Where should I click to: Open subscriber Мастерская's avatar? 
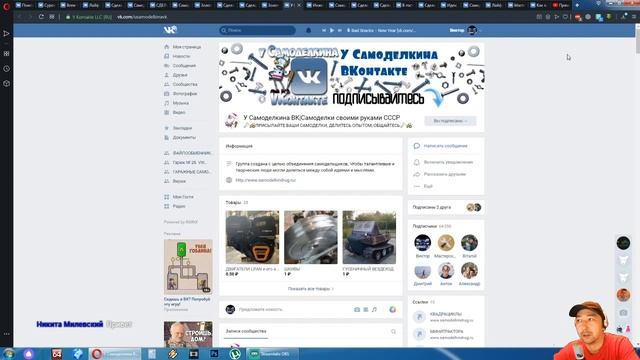coord(446,243)
